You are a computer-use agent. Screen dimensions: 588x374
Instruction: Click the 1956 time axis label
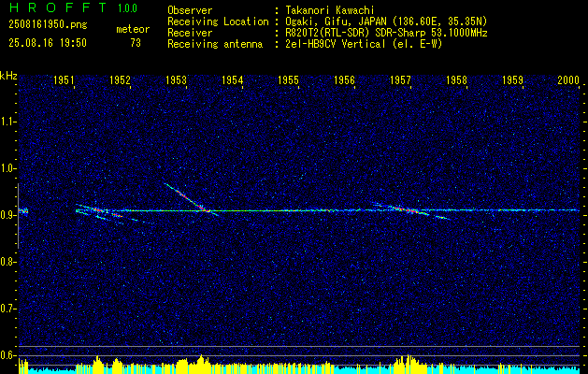pos(344,79)
